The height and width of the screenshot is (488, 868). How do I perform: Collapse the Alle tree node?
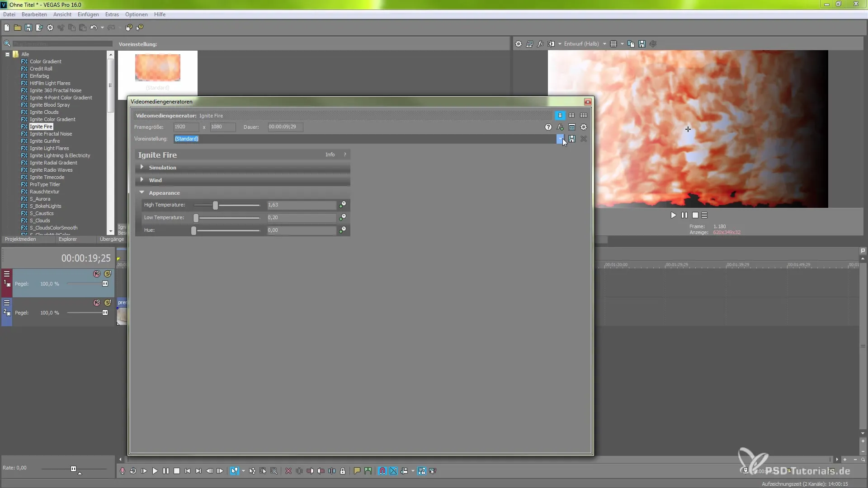tap(7, 54)
